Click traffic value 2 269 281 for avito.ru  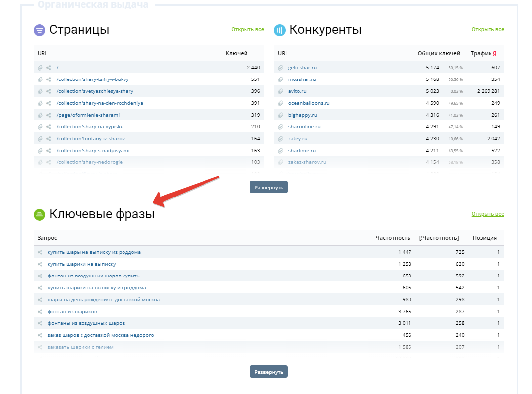pos(489,91)
